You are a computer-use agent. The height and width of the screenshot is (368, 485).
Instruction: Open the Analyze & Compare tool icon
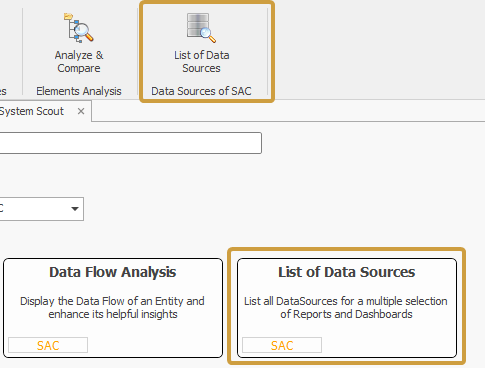(79, 28)
